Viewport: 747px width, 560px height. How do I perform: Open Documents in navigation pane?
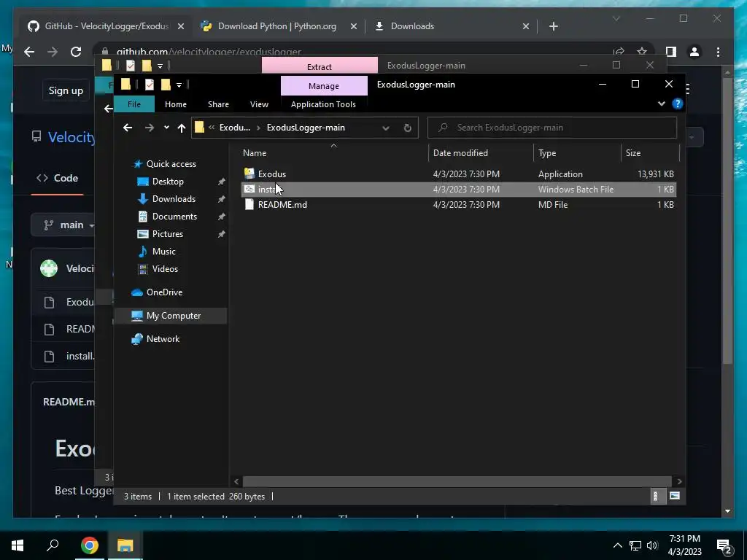174,217
